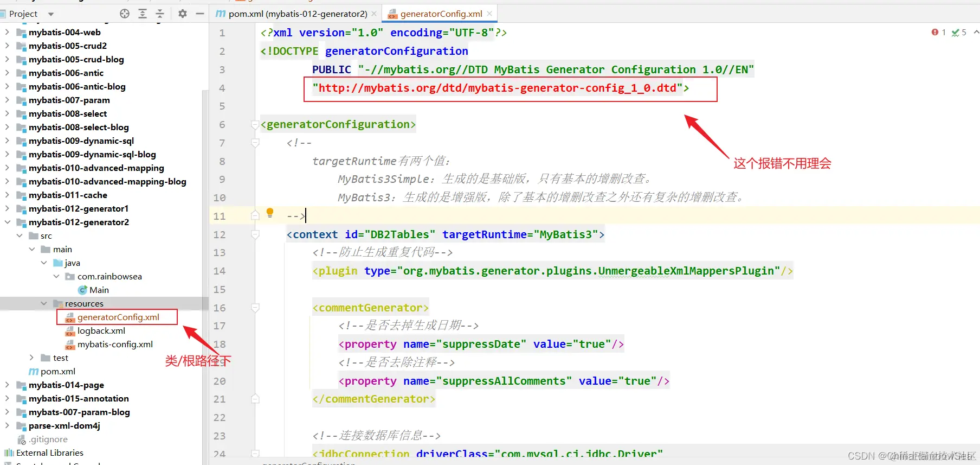Expand the test folder
The height and width of the screenshot is (465, 980).
tap(31, 358)
